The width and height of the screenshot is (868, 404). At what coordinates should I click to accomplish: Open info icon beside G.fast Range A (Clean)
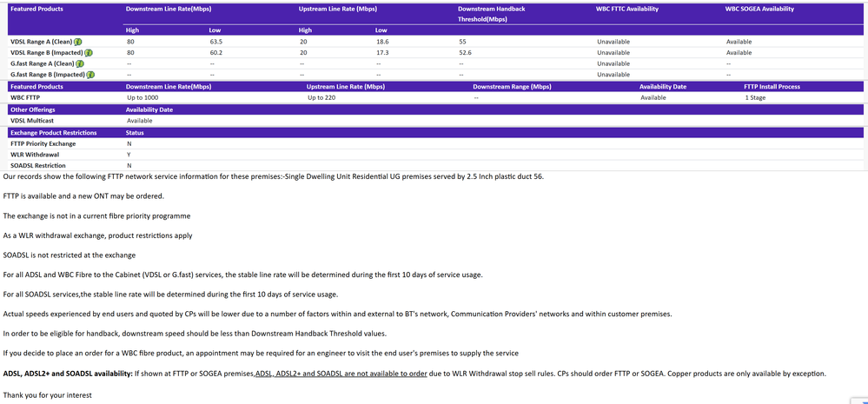(80, 63)
